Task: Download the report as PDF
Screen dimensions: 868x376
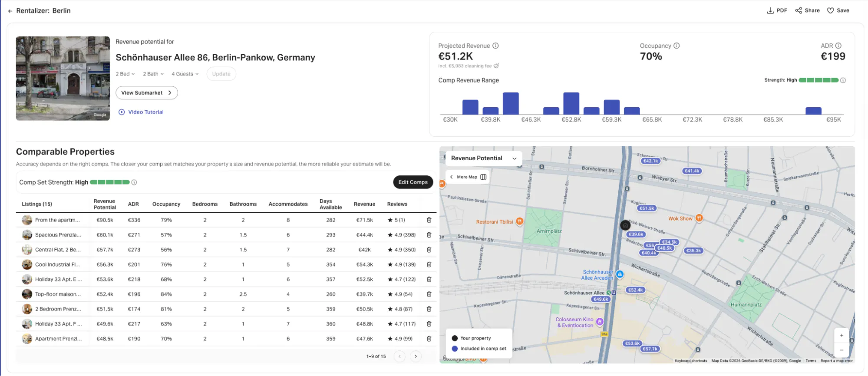Action: 777,10
